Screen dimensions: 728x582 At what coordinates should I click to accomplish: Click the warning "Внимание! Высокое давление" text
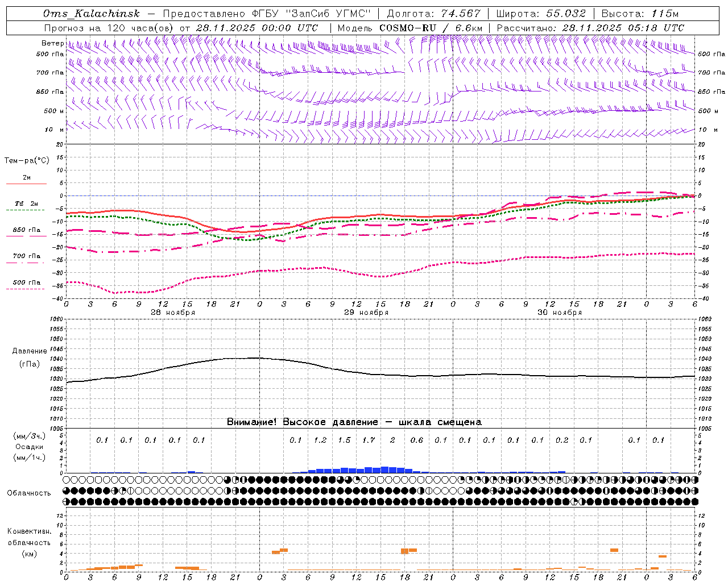302,422
